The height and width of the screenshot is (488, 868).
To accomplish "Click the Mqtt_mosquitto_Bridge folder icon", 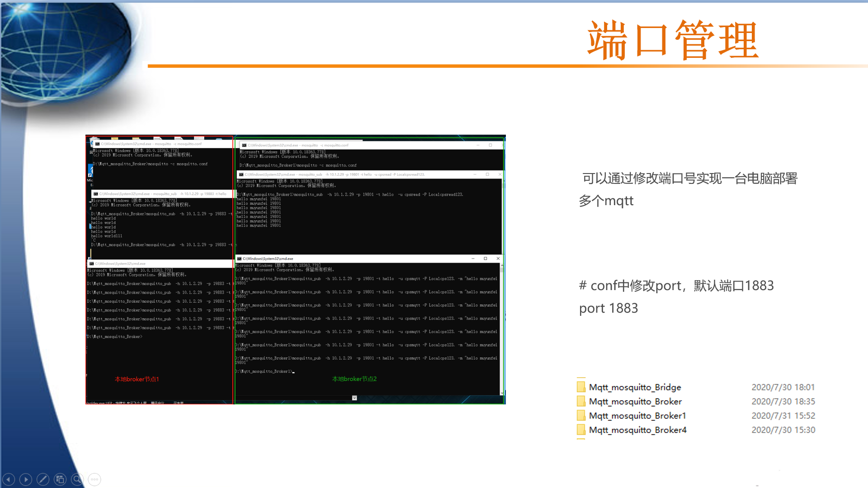I will pos(581,387).
